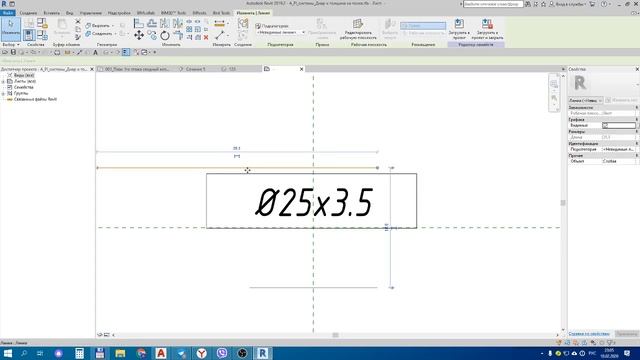Click the Copy tool in Modify panel

(x=152, y=36)
